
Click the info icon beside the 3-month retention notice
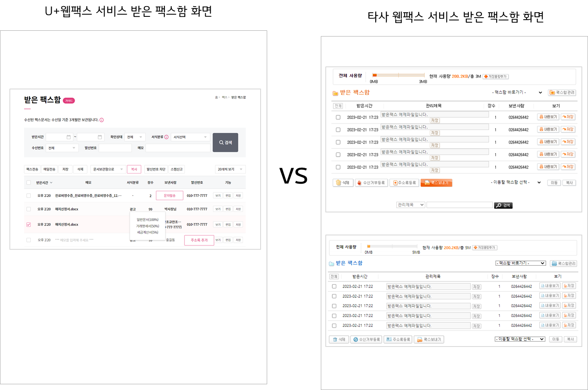click(102, 120)
